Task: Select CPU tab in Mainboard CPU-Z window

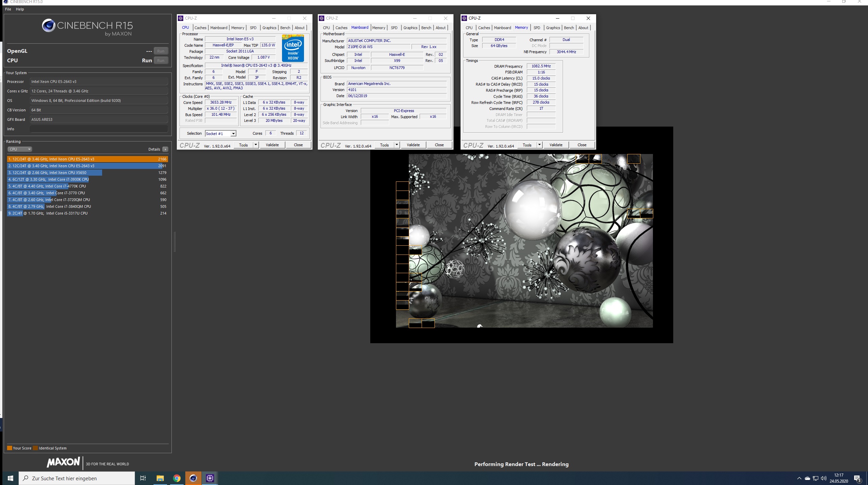Action: coord(326,28)
